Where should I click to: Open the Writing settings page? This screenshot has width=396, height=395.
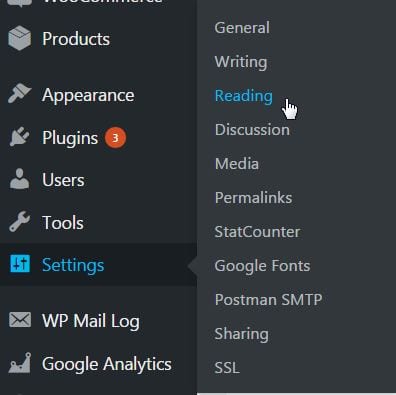click(241, 62)
